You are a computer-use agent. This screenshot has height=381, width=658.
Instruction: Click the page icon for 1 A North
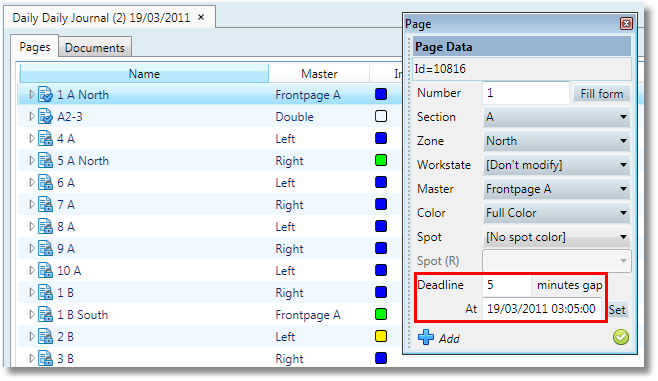45,94
